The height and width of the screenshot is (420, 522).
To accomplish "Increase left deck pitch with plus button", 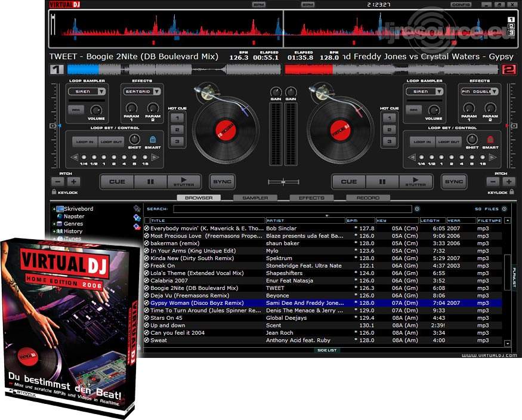I will point(73,181).
